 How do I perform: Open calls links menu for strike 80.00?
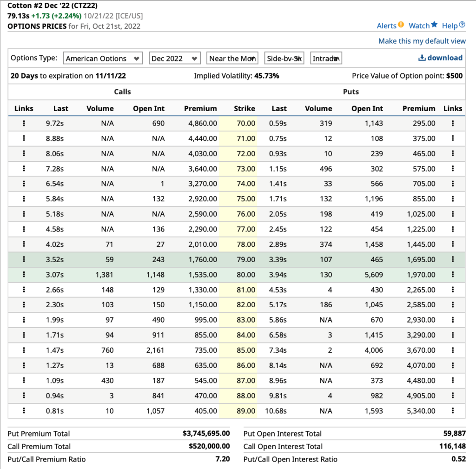[24, 275]
